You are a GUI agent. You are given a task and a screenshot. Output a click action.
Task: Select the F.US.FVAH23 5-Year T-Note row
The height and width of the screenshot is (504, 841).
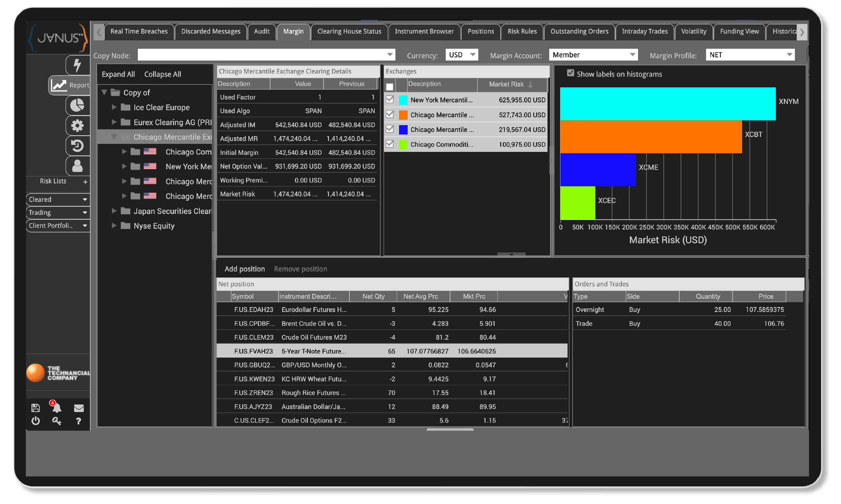tap(392, 351)
